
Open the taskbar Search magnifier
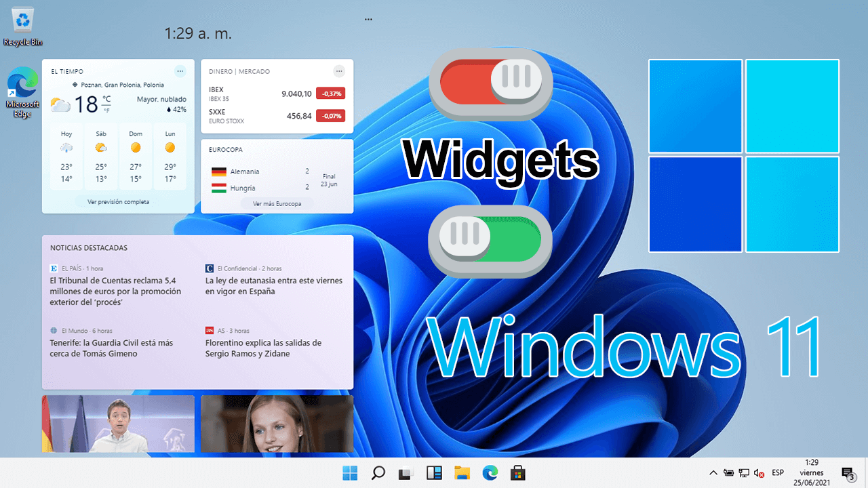378,473
